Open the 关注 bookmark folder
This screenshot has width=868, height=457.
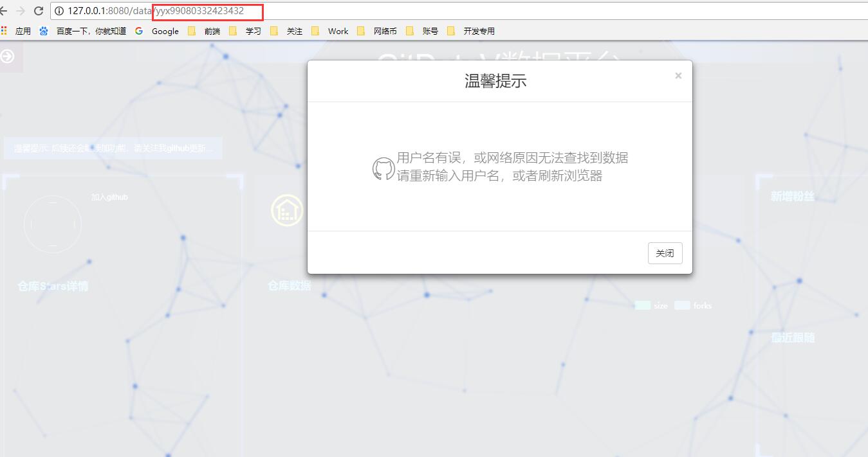coord(286,31)
